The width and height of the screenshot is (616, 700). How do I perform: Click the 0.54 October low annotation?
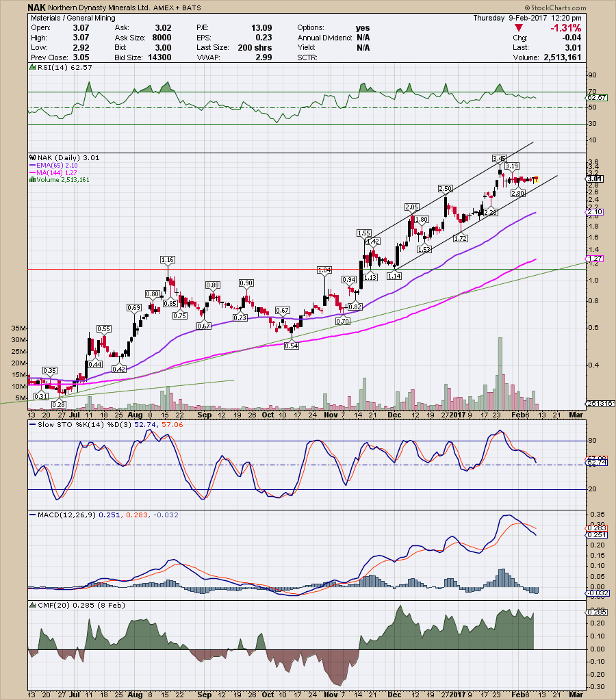(292, 346)
